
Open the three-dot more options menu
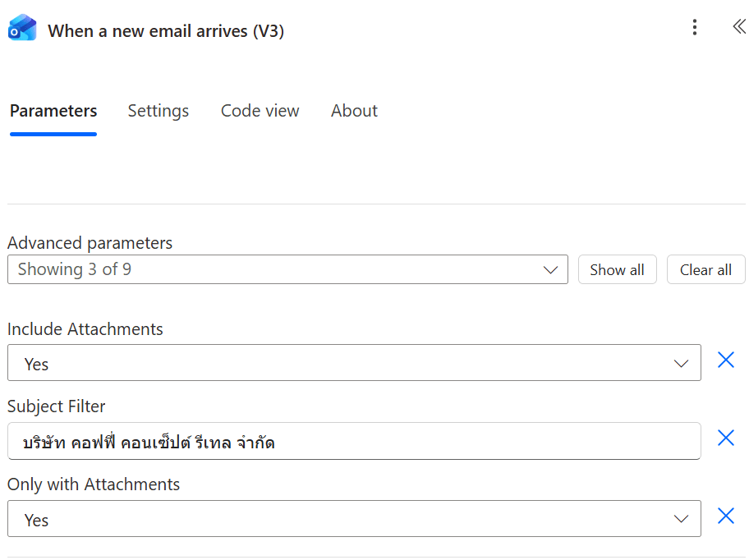[695, 28]
